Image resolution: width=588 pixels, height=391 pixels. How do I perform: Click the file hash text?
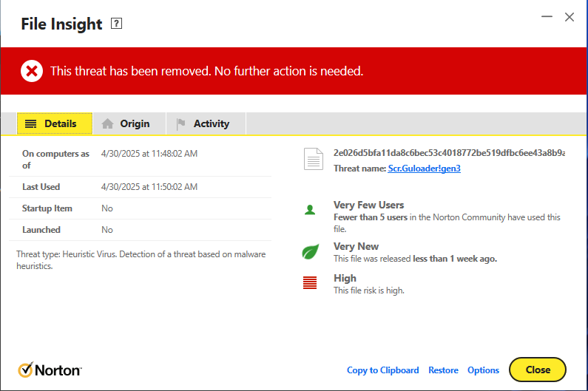tap(449, 153)
